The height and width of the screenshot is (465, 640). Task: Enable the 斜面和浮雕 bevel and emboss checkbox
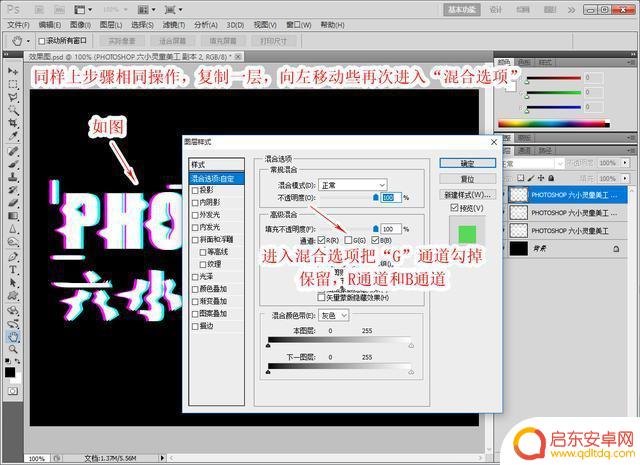(x=195, y=240)
